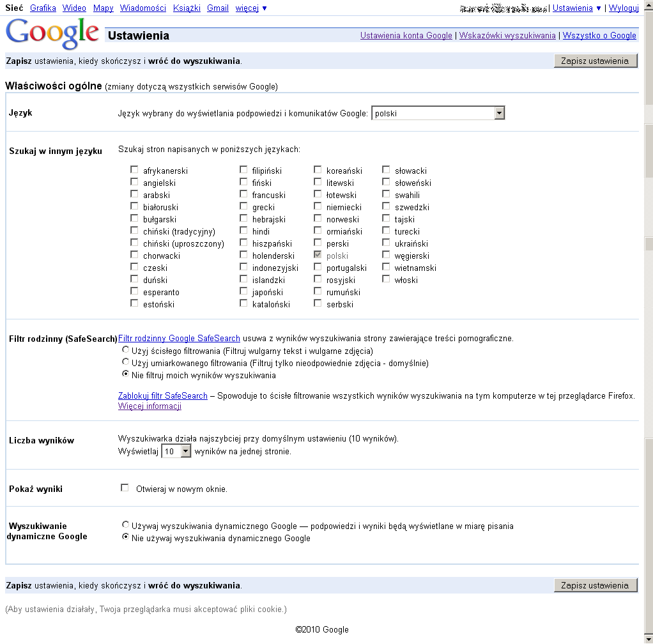Check the serbski language checkbox
Viewport: 653px width, 644px height.
click(318, 303)
